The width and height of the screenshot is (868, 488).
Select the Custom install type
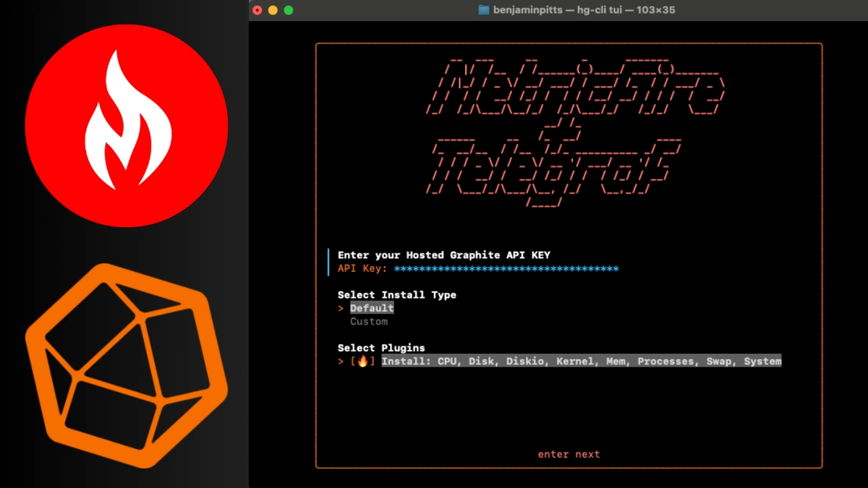369,322
